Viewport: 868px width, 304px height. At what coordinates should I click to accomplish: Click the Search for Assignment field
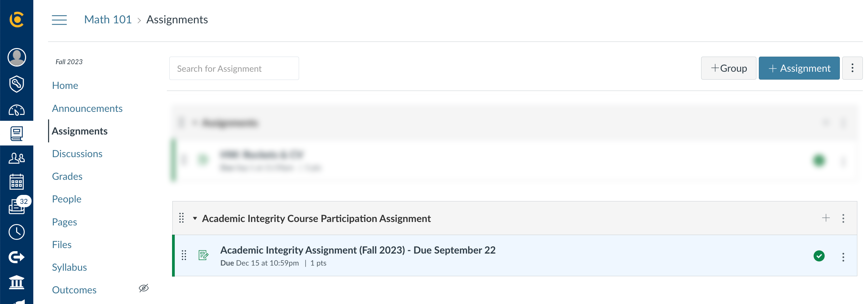point(234,68)
